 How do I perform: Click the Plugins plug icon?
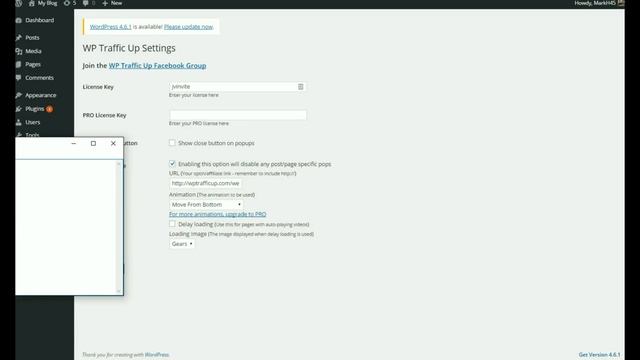[x=19, y=109]
